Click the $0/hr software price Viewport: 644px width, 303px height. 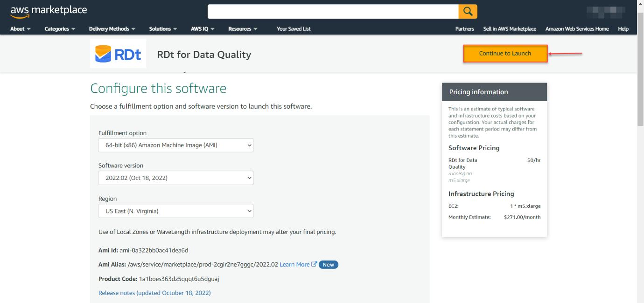tap(534, 160)
